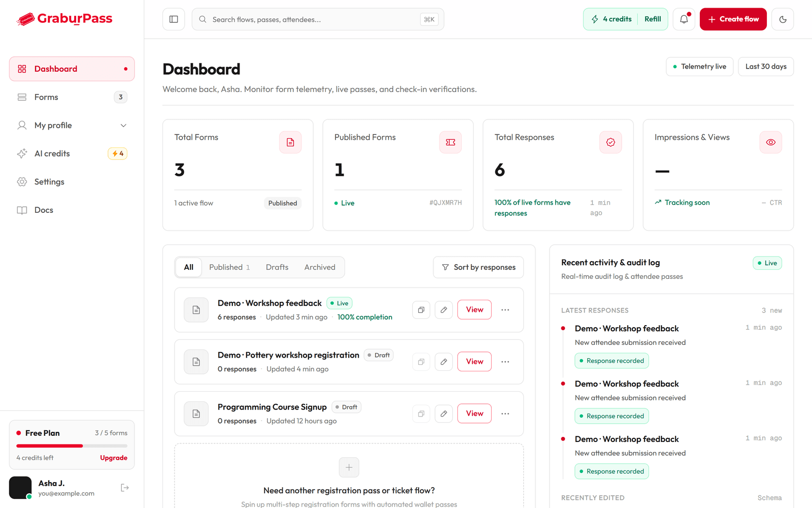Click the Published Forms ticket icon
The image size is (812, 508).
tap(451, 142)
